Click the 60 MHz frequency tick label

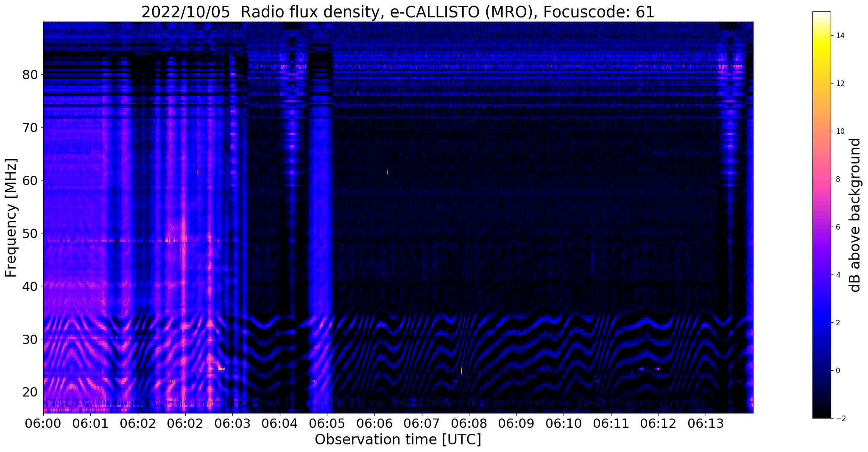[x=30, y=180]
